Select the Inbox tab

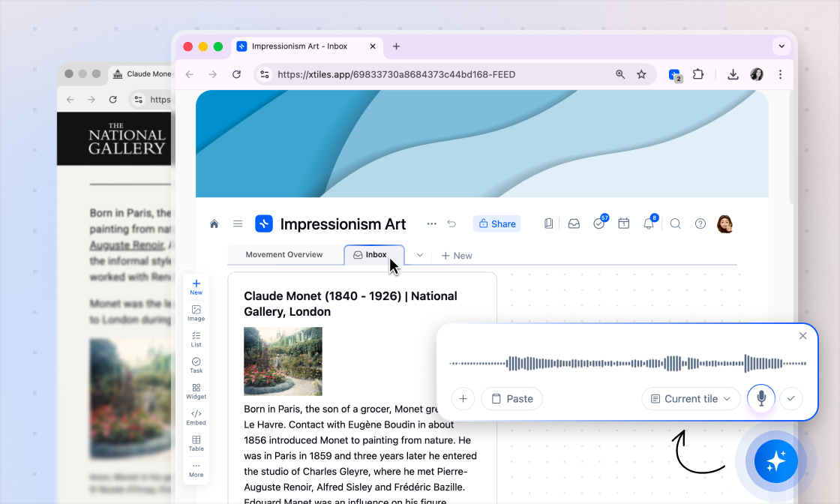(373, 255)
